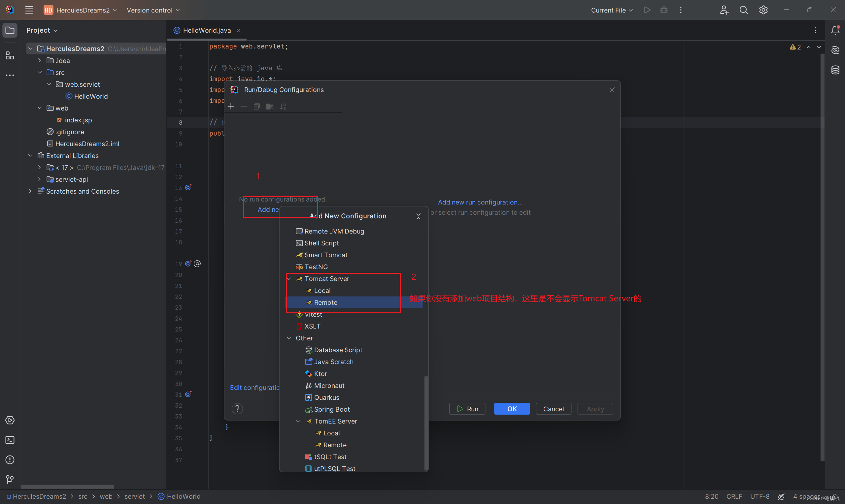Click UTF-8 encoding in the status bar
Image resolution: width=845 pixels, height=504 pixels.
(760, 496)
